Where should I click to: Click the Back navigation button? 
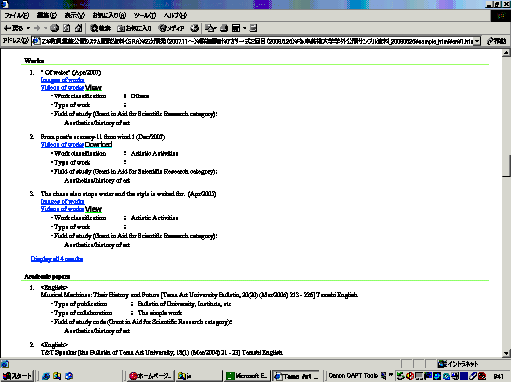tap(13, 28)
